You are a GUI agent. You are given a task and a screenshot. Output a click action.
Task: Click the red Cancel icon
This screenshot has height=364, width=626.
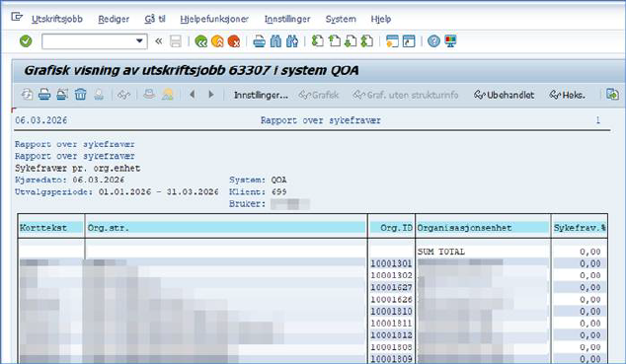234,41
